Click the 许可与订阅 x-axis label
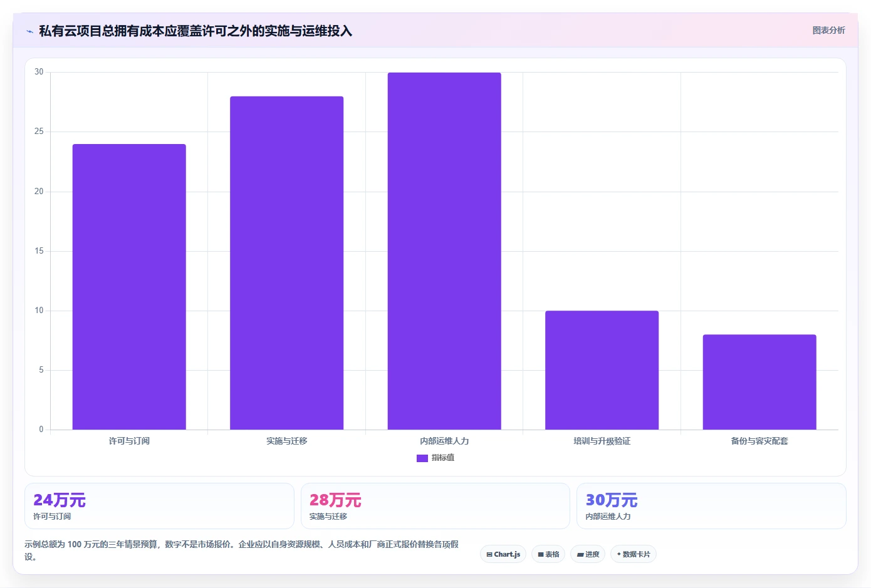This screenshot has width=871, height=588. [x=129, y=441]
